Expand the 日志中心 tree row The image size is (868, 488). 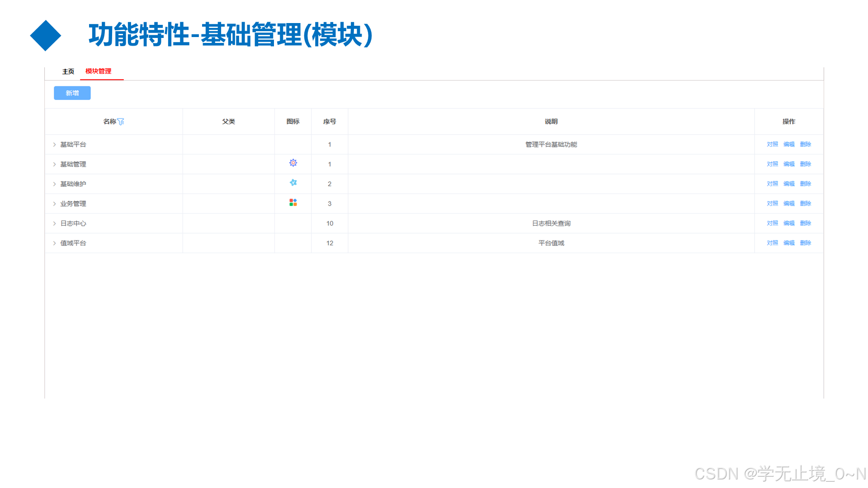[54, 223]
